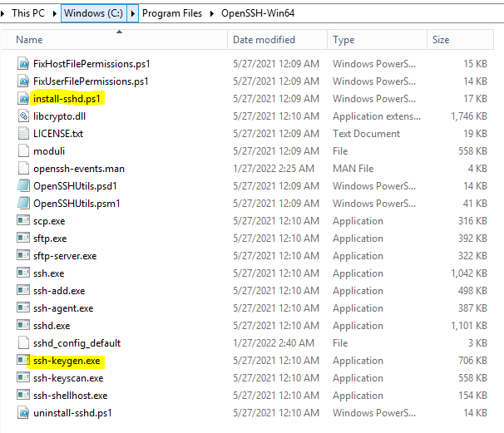Select the install-sshd.ps1 file name
This screenshot has width=504, height=433.
[x=67, y=99]
